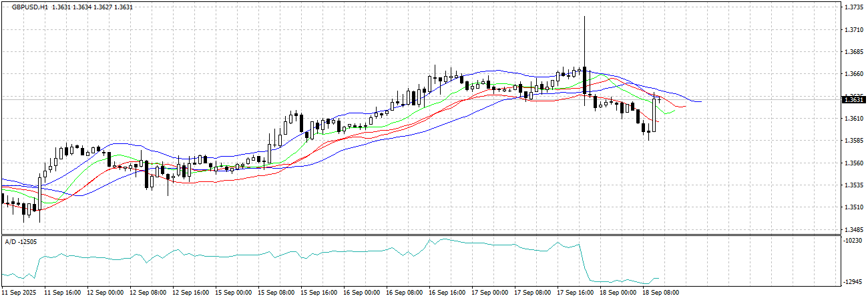Click the 15 Sep 00:00 time label
This screenshot has width=868, height=300.
[x=234, y=293]
